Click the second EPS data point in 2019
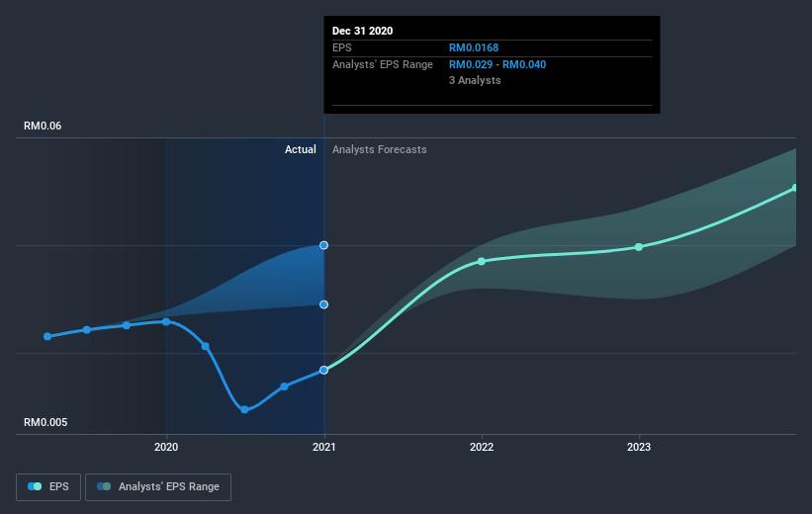The height and width of the screenshot is (514, 812). 87,330
